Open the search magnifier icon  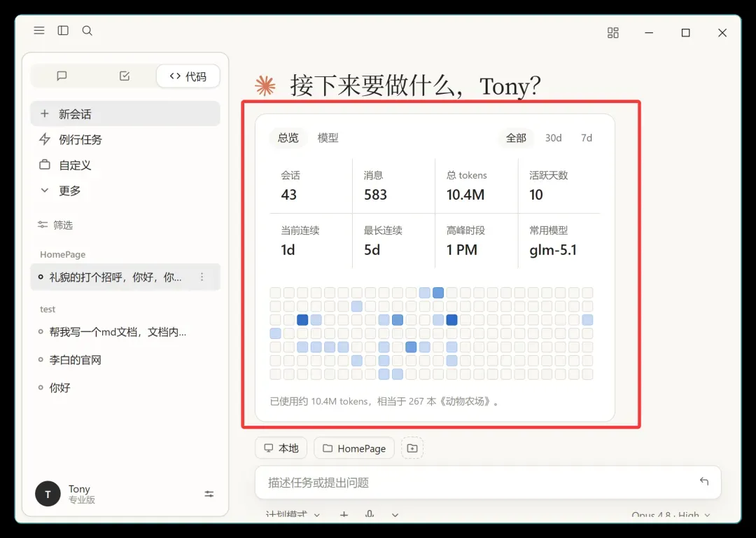(87, 31)
